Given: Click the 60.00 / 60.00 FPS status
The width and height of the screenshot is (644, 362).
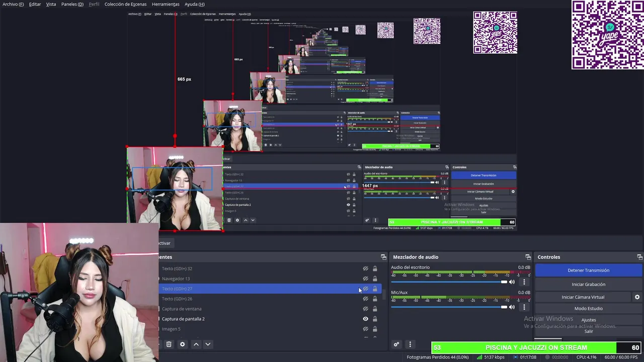Looking at the screenshot, I should (x=621, y=357).
